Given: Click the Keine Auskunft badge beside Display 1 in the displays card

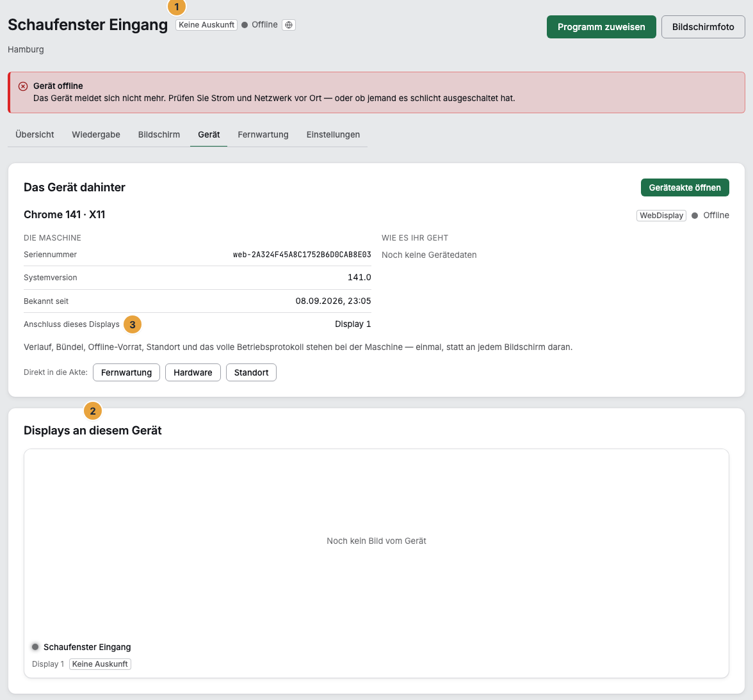Looking at the screenshot, I should click(x=101, y=664).
